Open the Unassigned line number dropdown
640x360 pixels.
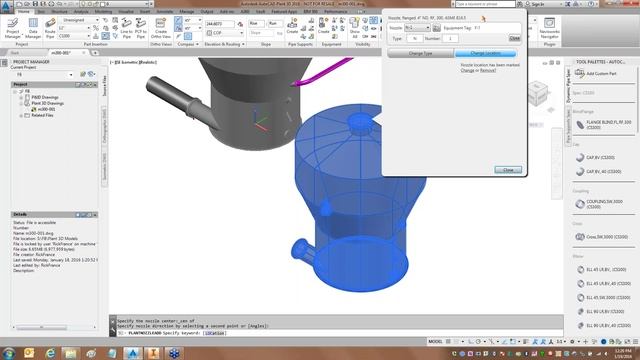[x=78, y=20]
